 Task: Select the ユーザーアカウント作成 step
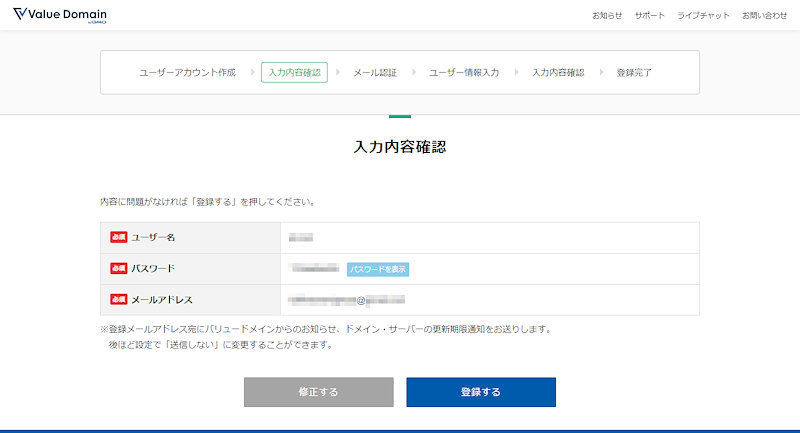tap(187, 73)
